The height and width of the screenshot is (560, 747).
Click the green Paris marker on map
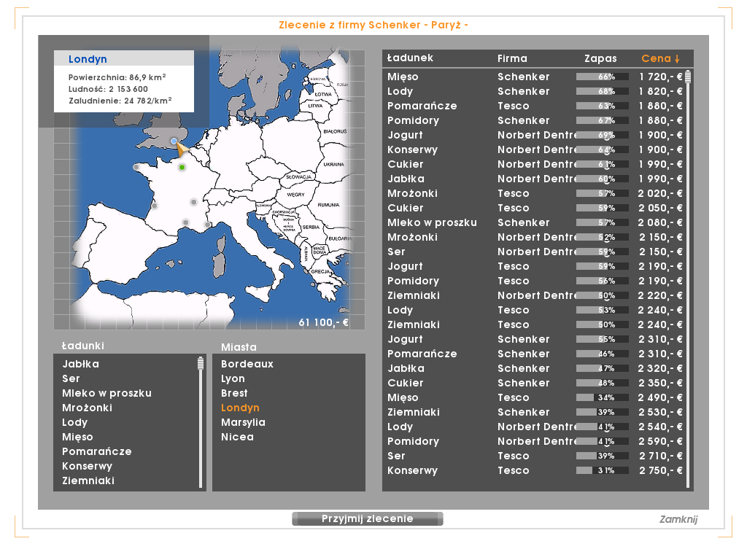point(182,167)
